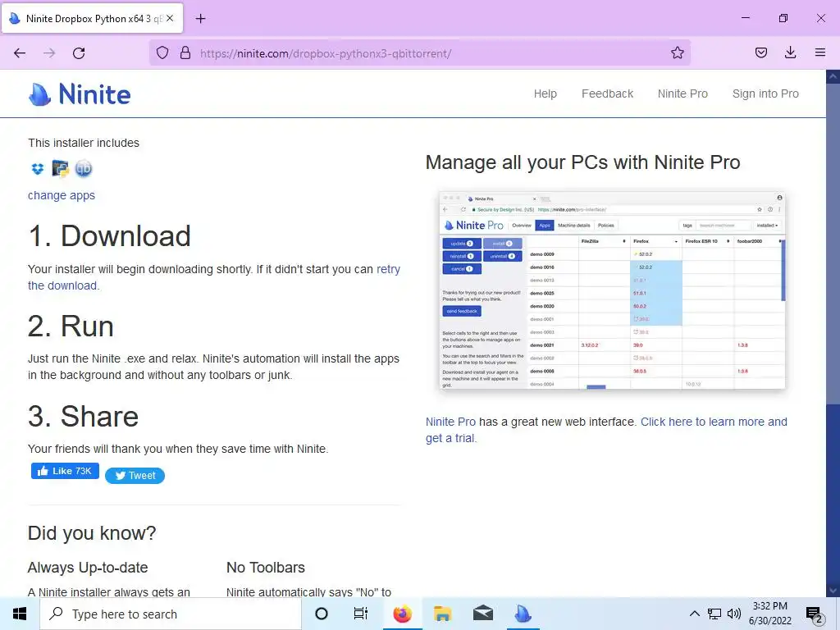Open the Feedback header link
The image size is (840, 630).
tap(608, 94)
